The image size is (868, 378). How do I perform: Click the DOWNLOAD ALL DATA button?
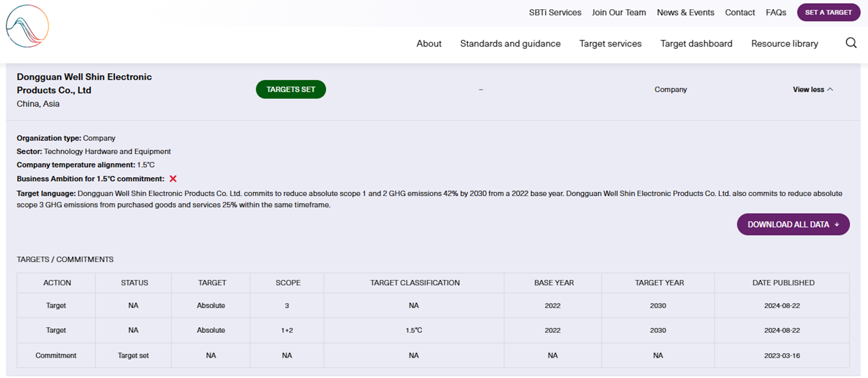(x=793, y=224)
